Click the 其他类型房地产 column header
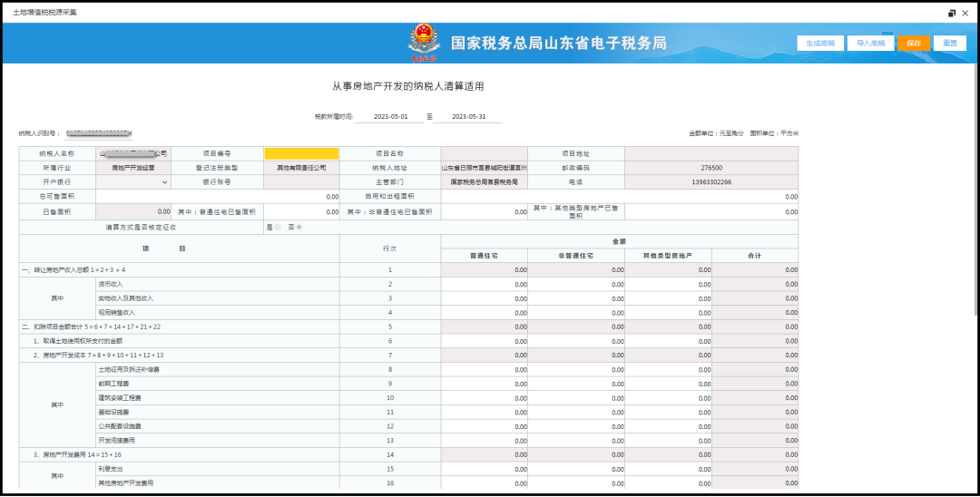Viewport: 980px width, 497px height. (668, 256)
